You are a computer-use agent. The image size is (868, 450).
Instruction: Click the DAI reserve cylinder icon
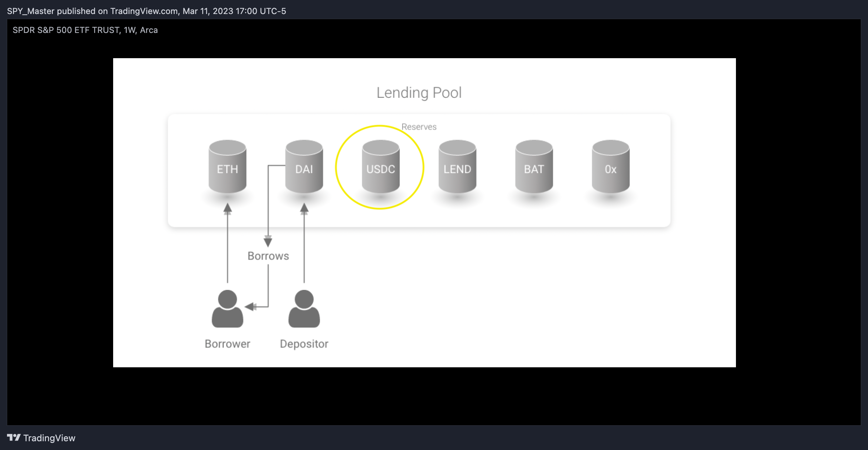(304, 166)
